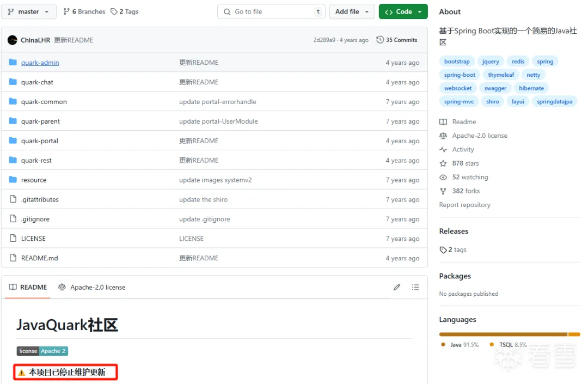Select the netty topic tag
588x384 pixels.
pyautogui.click(x=533, y=75)
